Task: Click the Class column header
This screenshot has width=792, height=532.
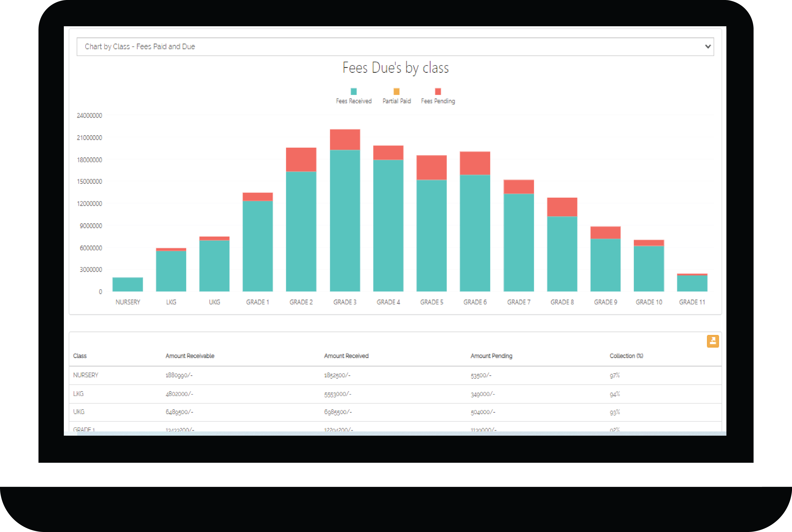Action: [x=80, y=356]
